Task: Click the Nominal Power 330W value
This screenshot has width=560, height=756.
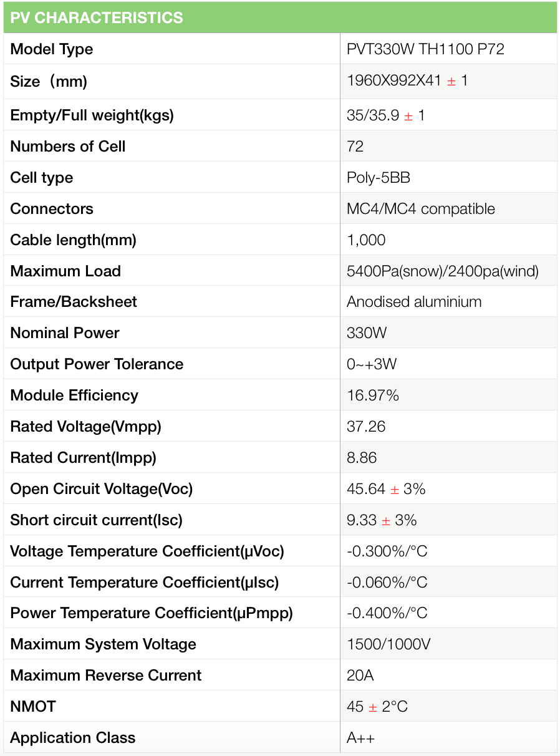Action: click(367, 333)
